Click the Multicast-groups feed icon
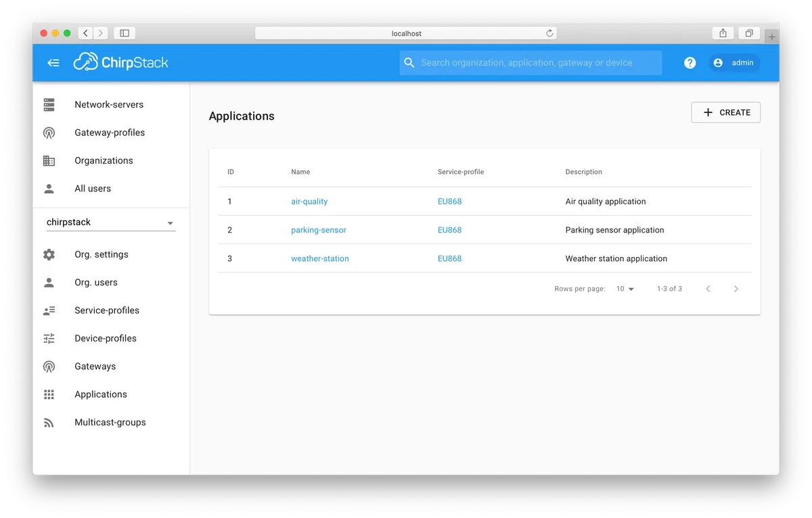The image size is (812, 518). [49, 422]
